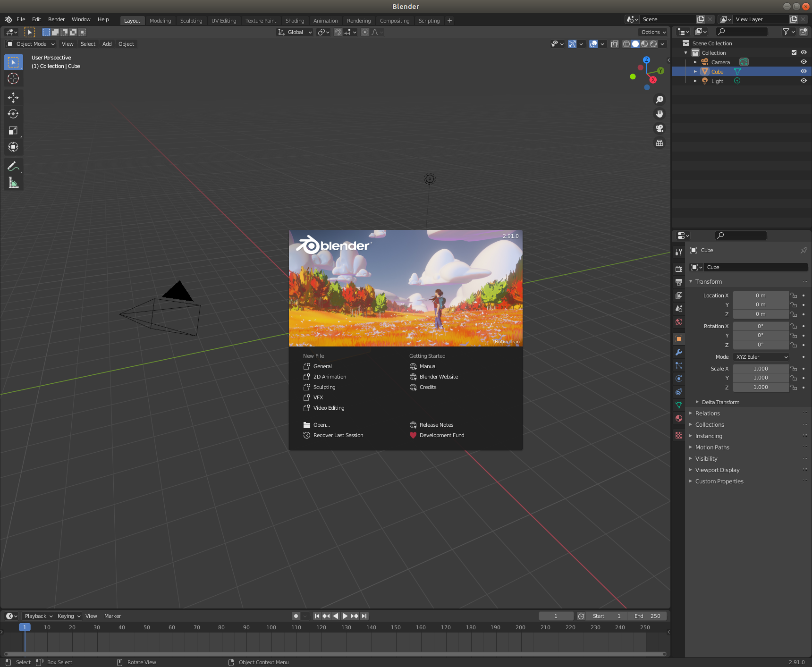Toggle Location X lock icon
This screenshot has width=812, height=667.
point(794,296)
